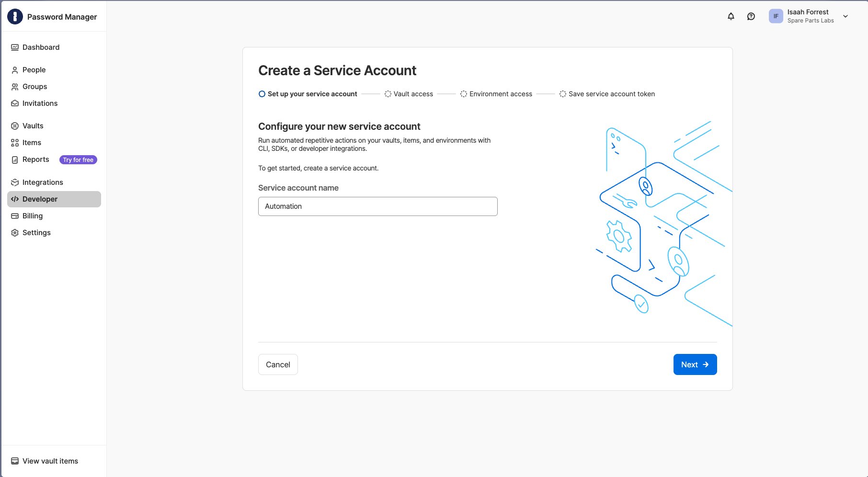The width and height of the screenshot is (868, 477).
Task: Click the Service account name input field
Action: coord(378,206)
